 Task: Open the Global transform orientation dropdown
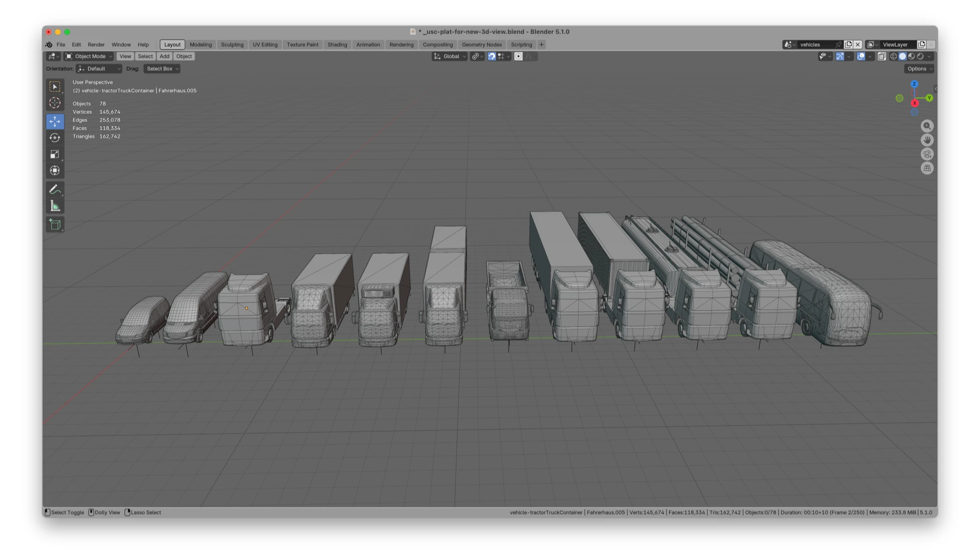pos(450,56)
